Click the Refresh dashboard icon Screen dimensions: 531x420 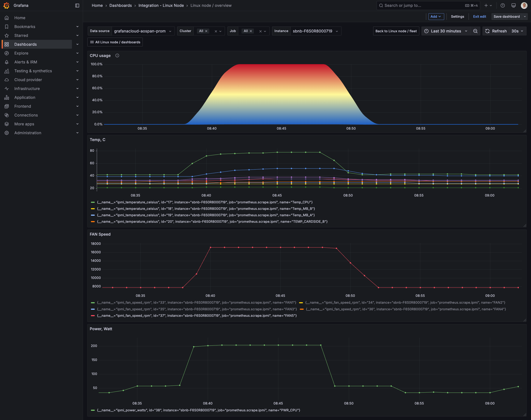coord(487,31)
